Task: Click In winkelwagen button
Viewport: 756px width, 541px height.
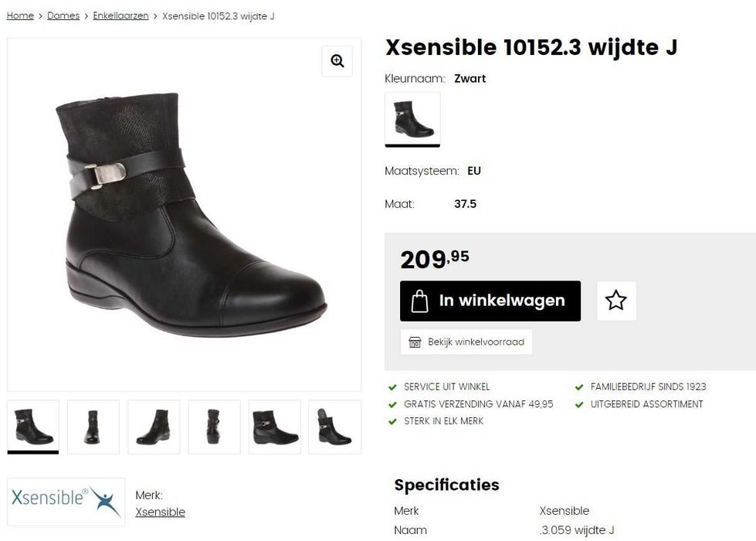Action: coord(490,301)
